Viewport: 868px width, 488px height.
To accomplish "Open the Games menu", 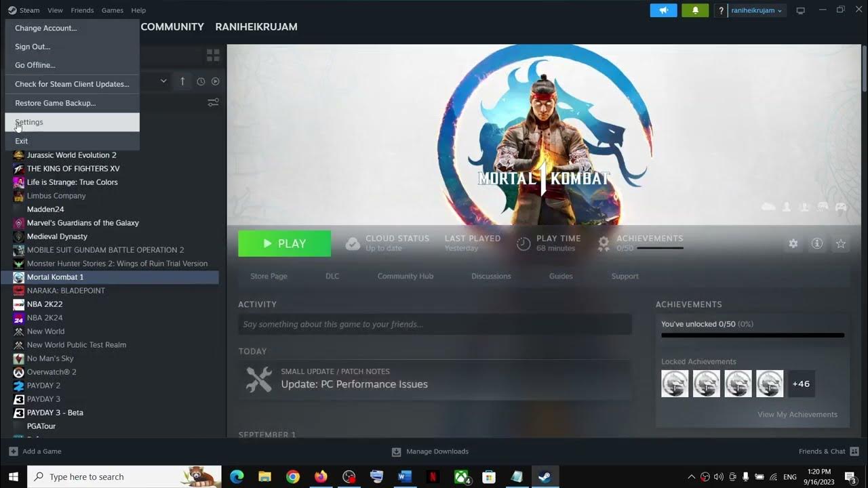I will [113, 10].
